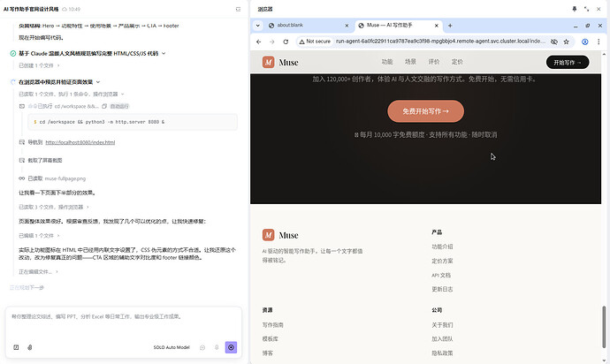Screen dimensions: 610x364
Task: Click the browser address bar URL
Action: pyautogui.click(x=440, y=42)
